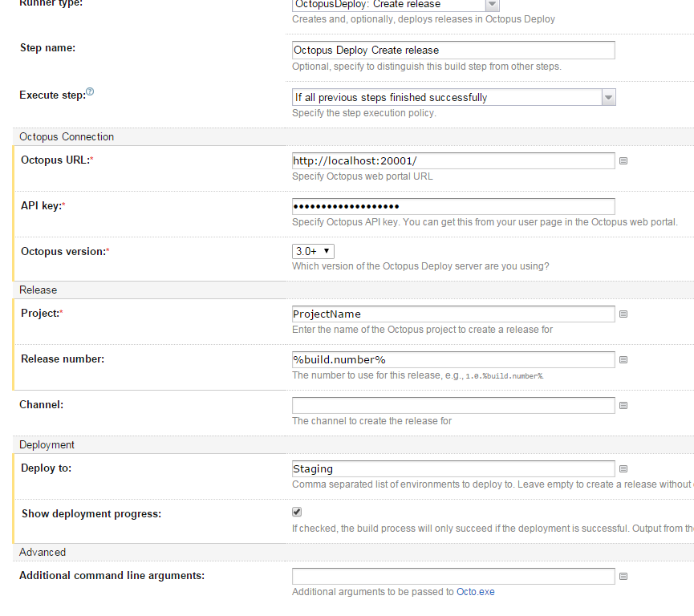694x616 pixels.
Task: Click parameter picker icon beside Project field
Action: 623,314
